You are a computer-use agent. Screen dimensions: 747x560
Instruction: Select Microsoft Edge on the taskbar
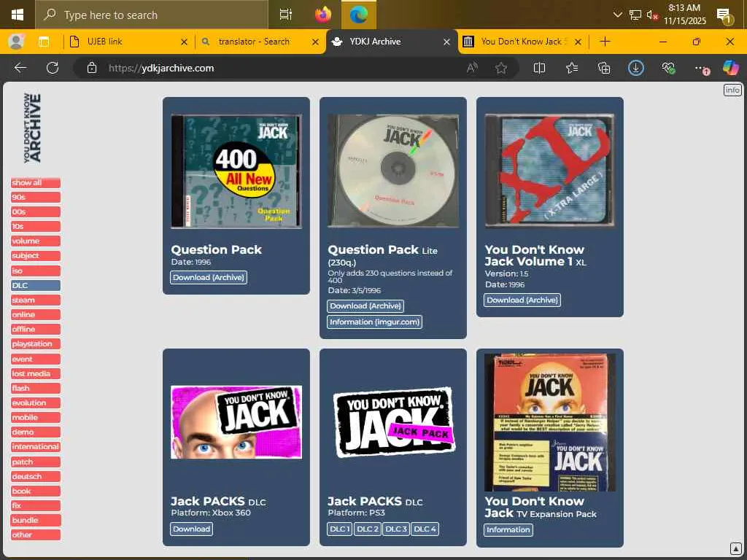359,15
